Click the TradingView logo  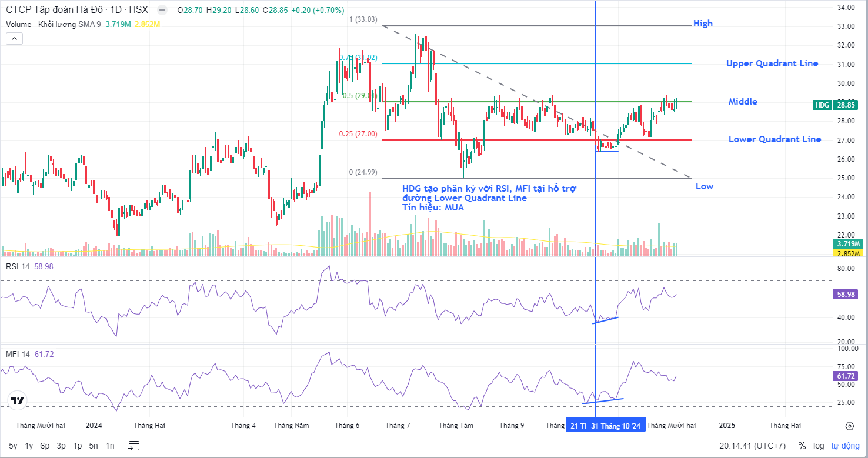[18, 400]
